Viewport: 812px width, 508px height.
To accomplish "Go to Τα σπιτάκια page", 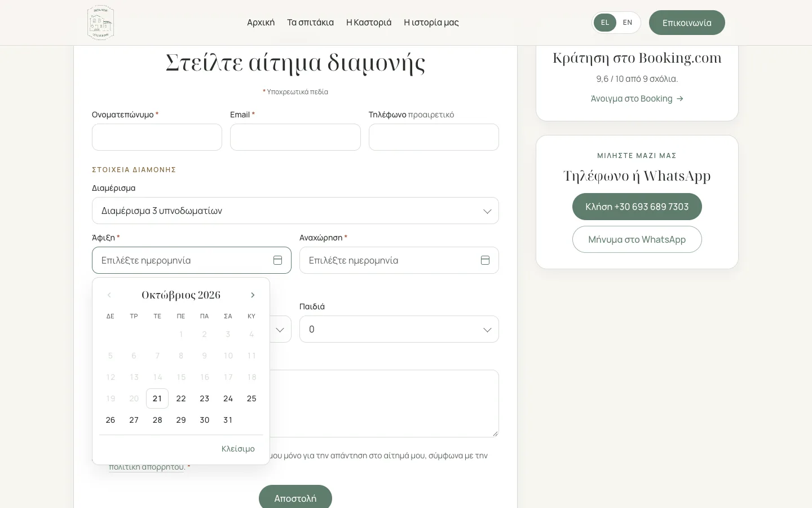I will pos(310,23).
